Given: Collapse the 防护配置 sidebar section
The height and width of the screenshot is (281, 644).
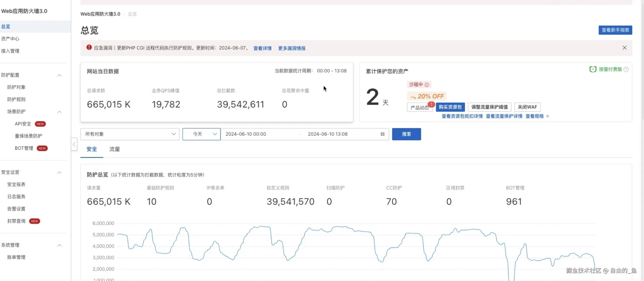Looking at the screenshot, I should [59, 75].
